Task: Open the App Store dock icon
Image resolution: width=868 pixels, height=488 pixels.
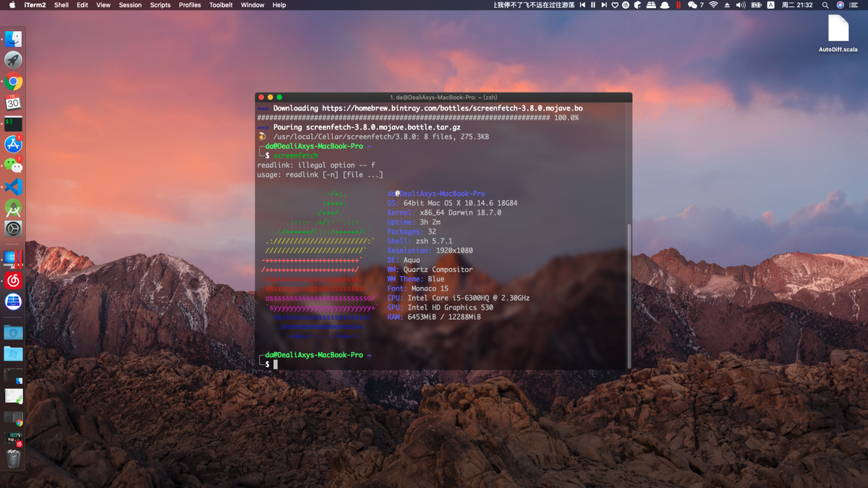Action: (13, 145)
